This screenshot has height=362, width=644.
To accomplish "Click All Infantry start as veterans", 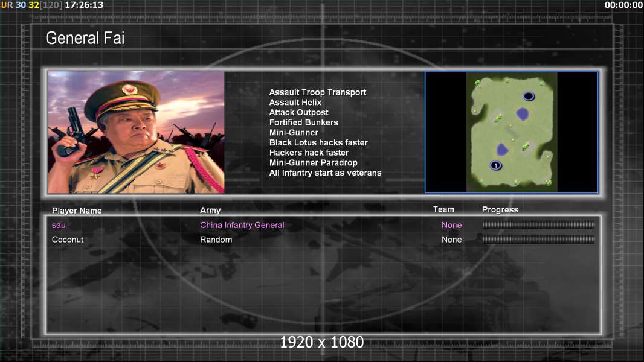I will pos(325,173).
